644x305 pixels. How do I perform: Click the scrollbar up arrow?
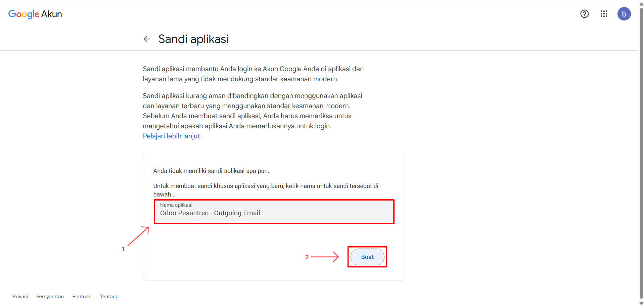pyautogui.click(x=641, y=4)
